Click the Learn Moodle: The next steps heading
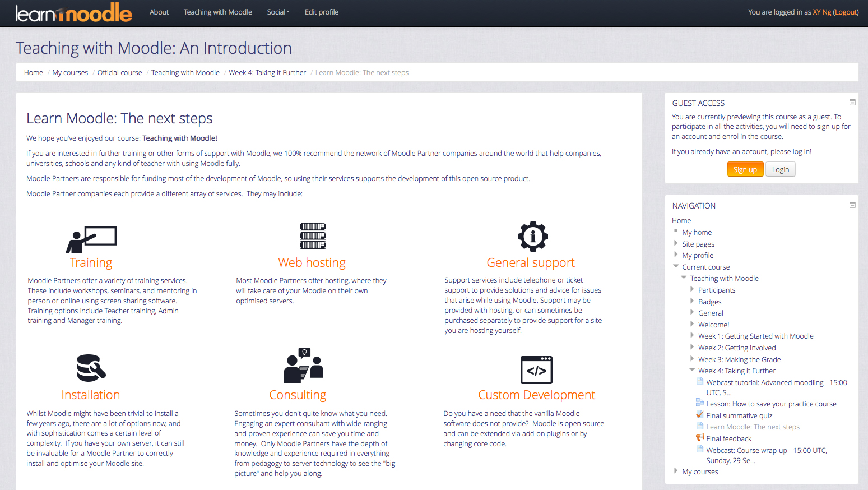 tap(119, 118)
